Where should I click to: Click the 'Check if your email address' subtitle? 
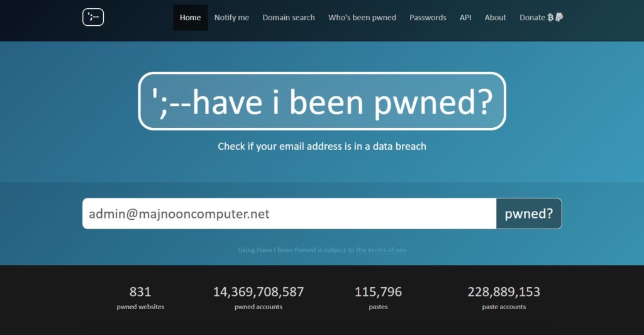point(322,146)
